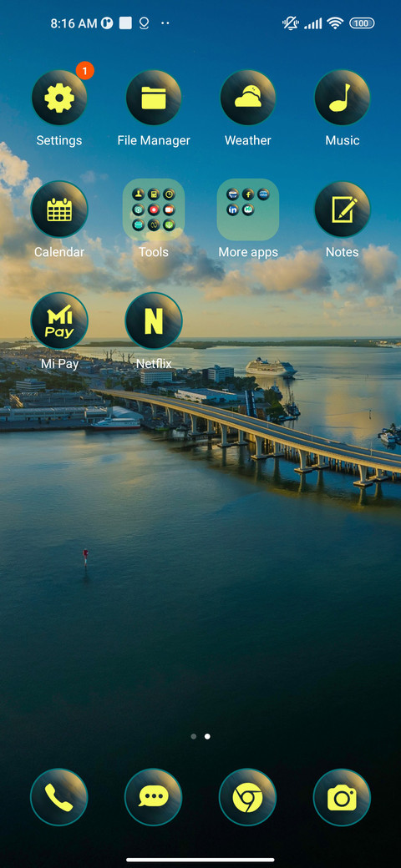
Task: Launch Chrome browser from the dock
Action: pos(247,797)
